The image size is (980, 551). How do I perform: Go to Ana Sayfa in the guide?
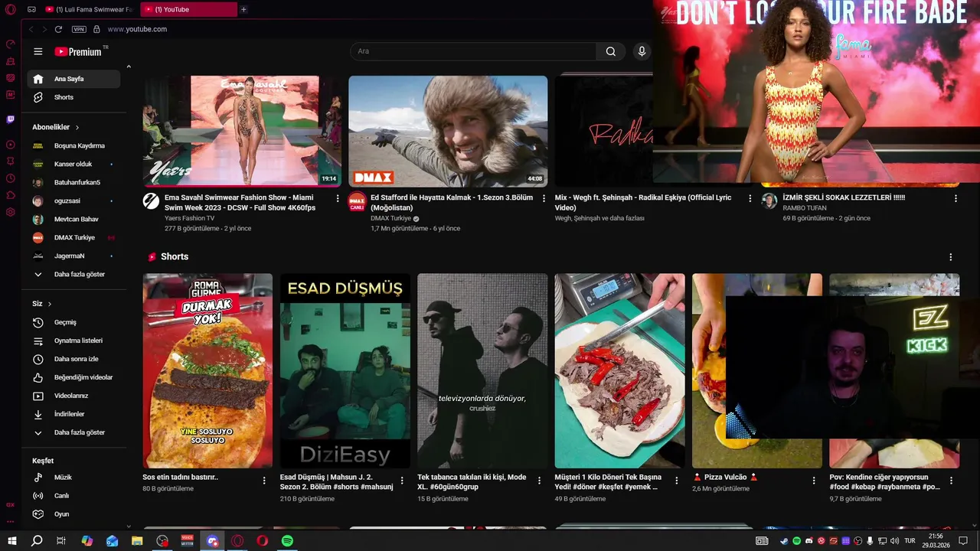point(73,79)
